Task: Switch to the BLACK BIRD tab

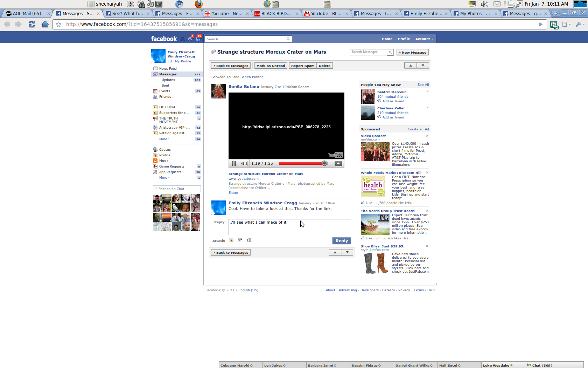Action: pos(276,14)
